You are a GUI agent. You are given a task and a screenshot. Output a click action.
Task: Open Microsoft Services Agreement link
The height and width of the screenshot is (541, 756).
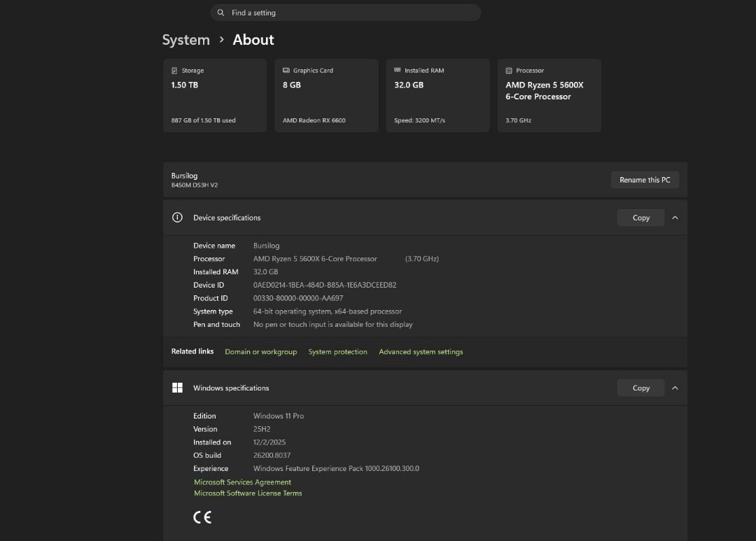click(242, 482)
